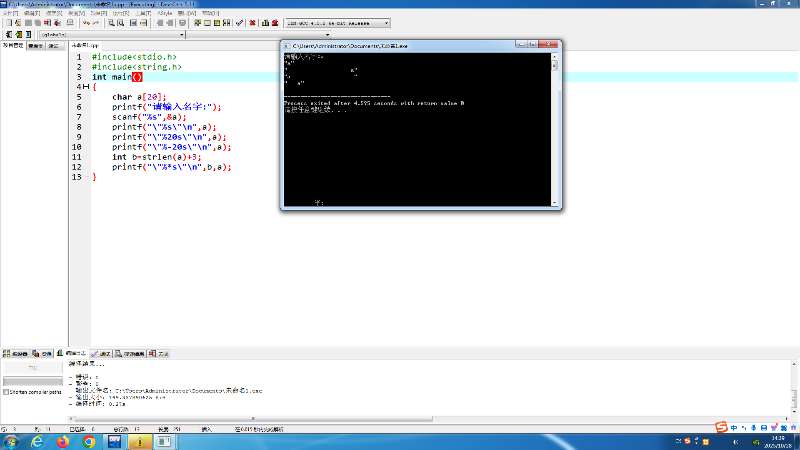The width and height of the screenshot is (800, 450).
Task: Open Firefox from taskbar
Action: coord(63,442)
